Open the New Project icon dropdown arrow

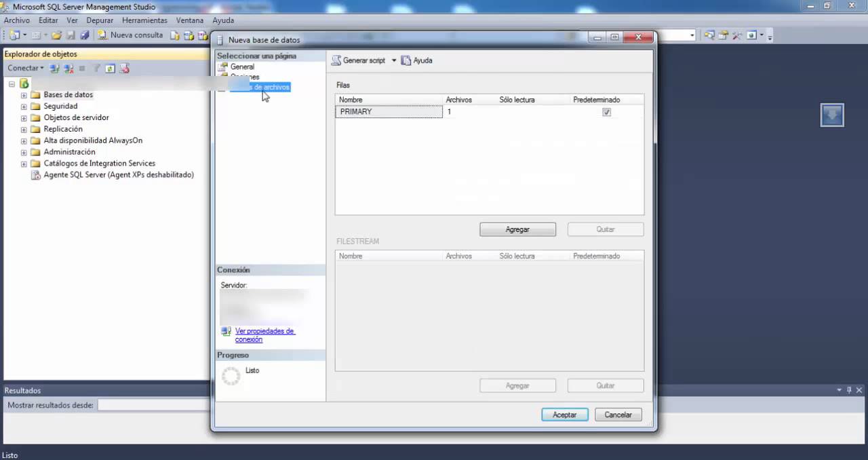click(x=24, y=35)
